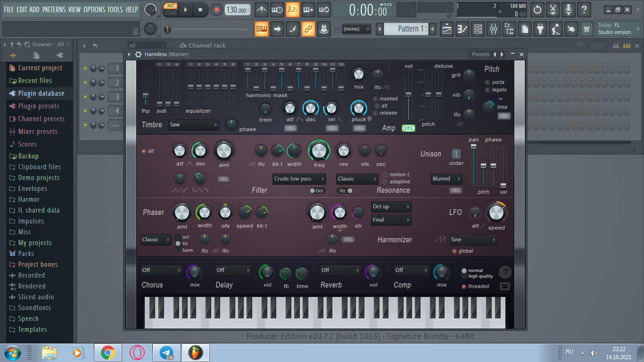This screenshot has width=644, height=362.
Task: Open the OPTIONS menu
Action: pyautogui.click(x=94, y=9)
